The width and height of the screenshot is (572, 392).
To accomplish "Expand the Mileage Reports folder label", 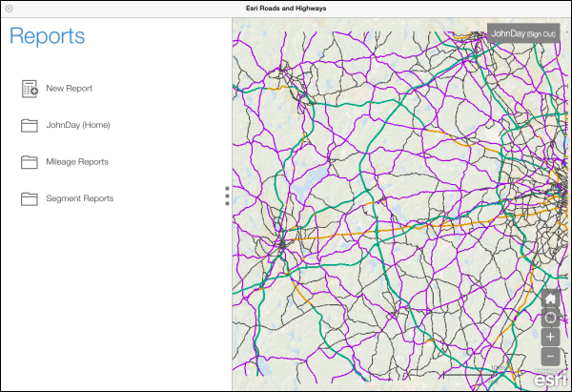I will coord(77,162).
